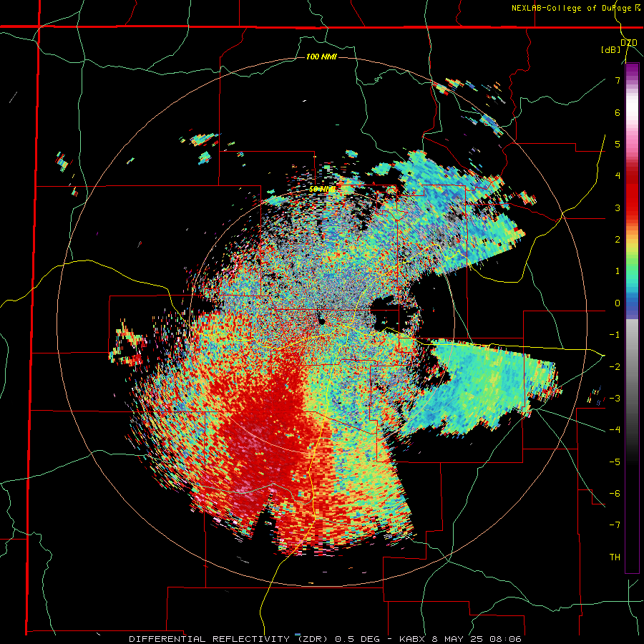Click the -2 value on the color scale
This screenshot has width=644, height=644.
tap(615, 366)
